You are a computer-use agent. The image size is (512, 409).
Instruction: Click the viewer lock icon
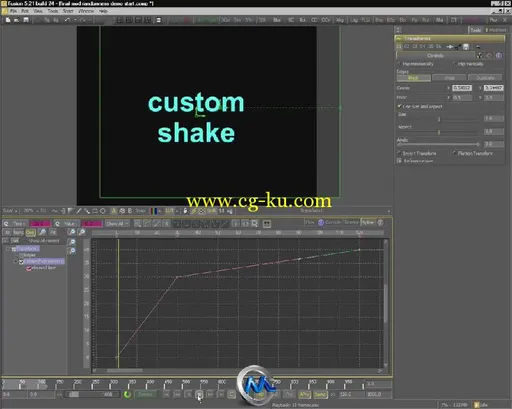pyautogui.click(x=185, y=211)
